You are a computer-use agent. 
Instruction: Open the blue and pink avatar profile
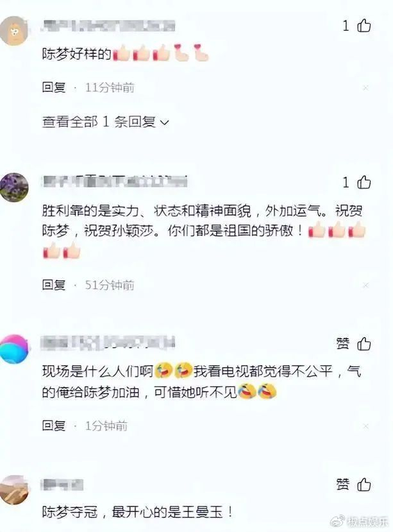14,349
